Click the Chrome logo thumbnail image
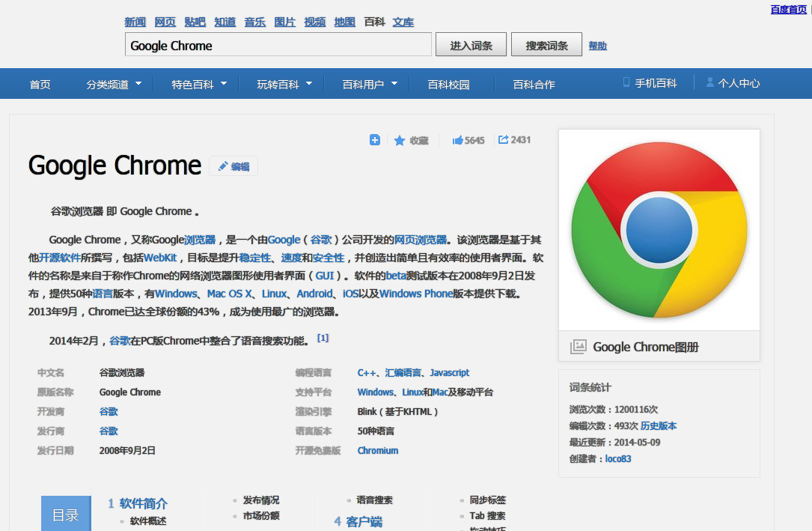The height and width of the screenshot is (531, 812). click(659, 230)
